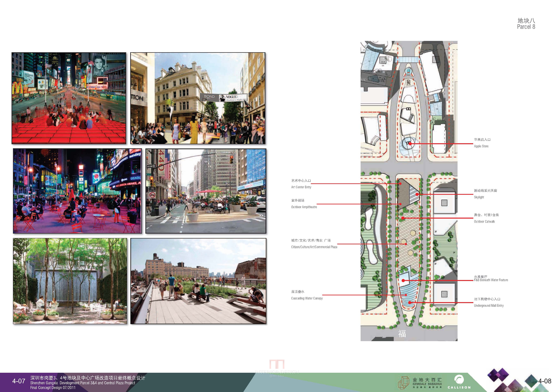Viewport: 554px width, 392px height.
Task: Click 'Final Concept Design 07/2011' footer text
Action: tap(53, 388)
